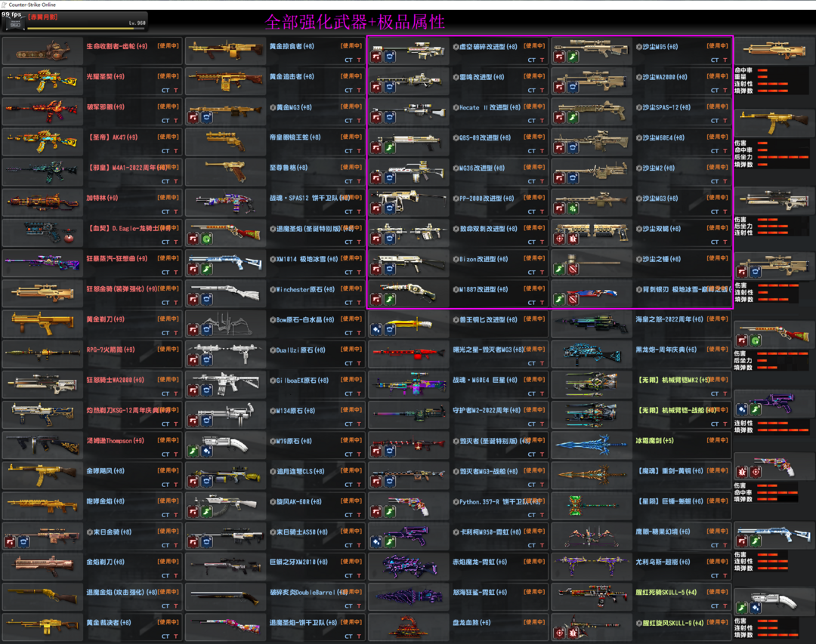Viewport: 816px width, 644px height.
Task: Click the experience bar beside Lv. 960
Action: click(x=86, y=28)
